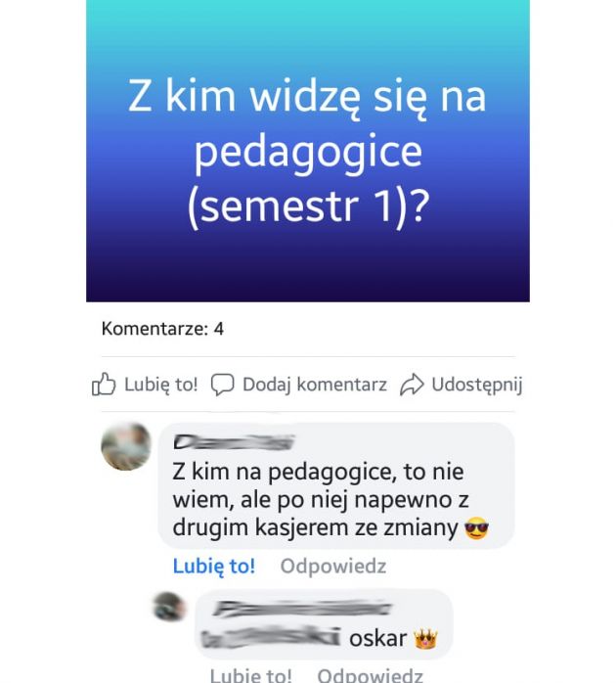Click the share arrow icon

(412, 385)
